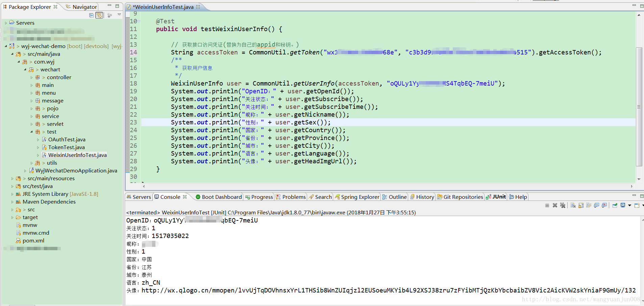The width and height of the screenshot is (644, 306).
Task: Switch to Spring Explorer tab
Action: [x=357, y=197]
